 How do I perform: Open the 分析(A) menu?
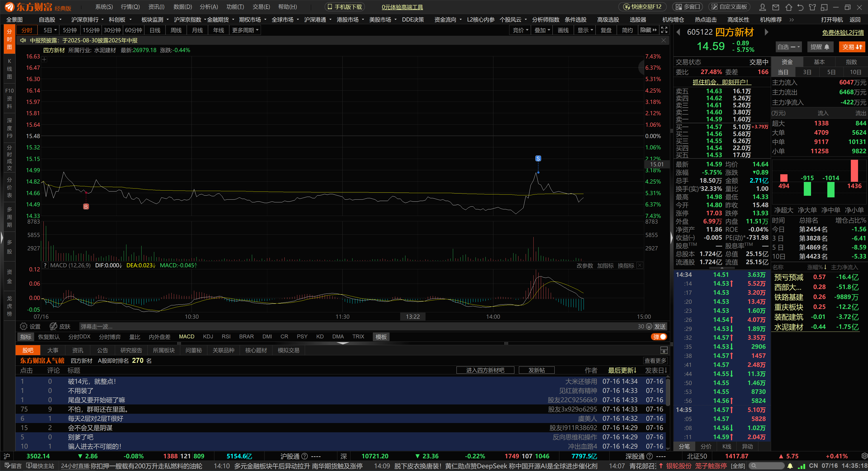[x=208, y=7]
